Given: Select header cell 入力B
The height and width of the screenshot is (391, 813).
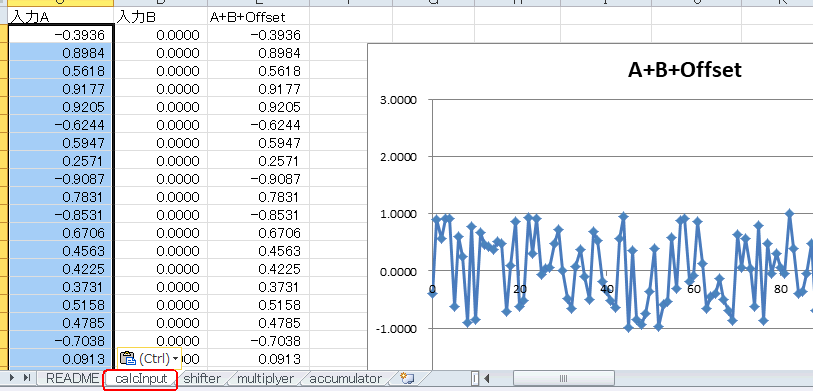Looking at the screenshot, I should coord(161,18).
